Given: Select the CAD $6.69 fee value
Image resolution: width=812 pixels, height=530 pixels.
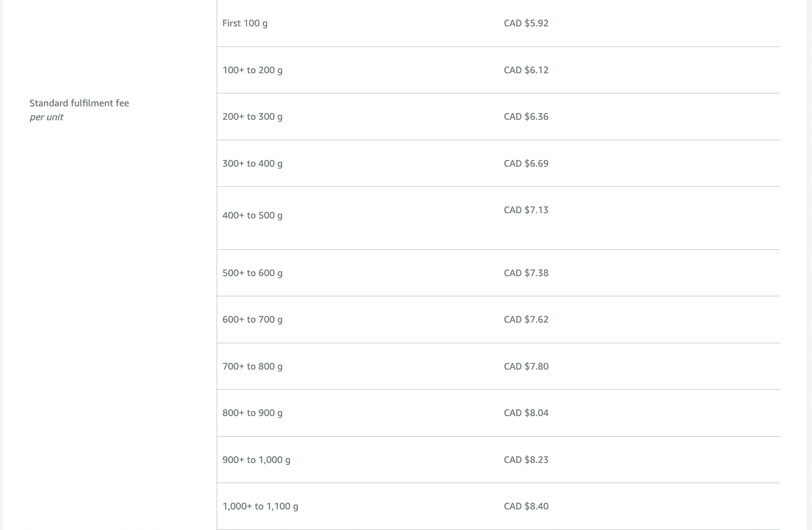Looking at the screenshot, I should coord(526,164).
